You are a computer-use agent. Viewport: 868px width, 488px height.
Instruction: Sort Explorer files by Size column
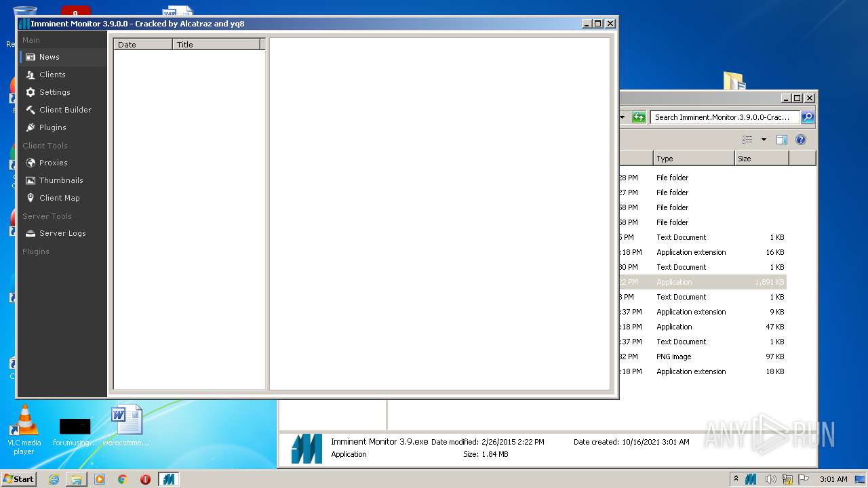point(762,159)
